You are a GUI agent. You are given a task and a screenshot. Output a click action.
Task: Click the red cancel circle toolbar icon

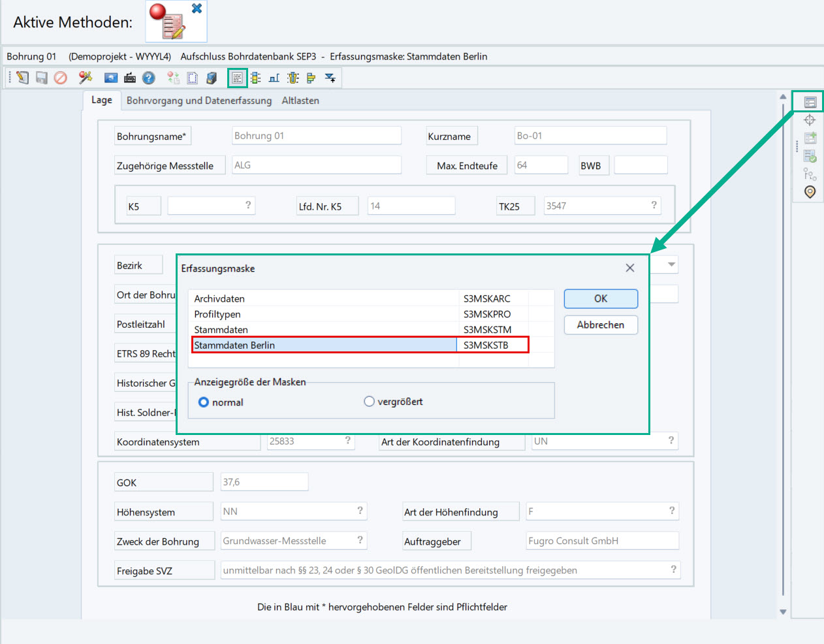click(x=61, y=78)
